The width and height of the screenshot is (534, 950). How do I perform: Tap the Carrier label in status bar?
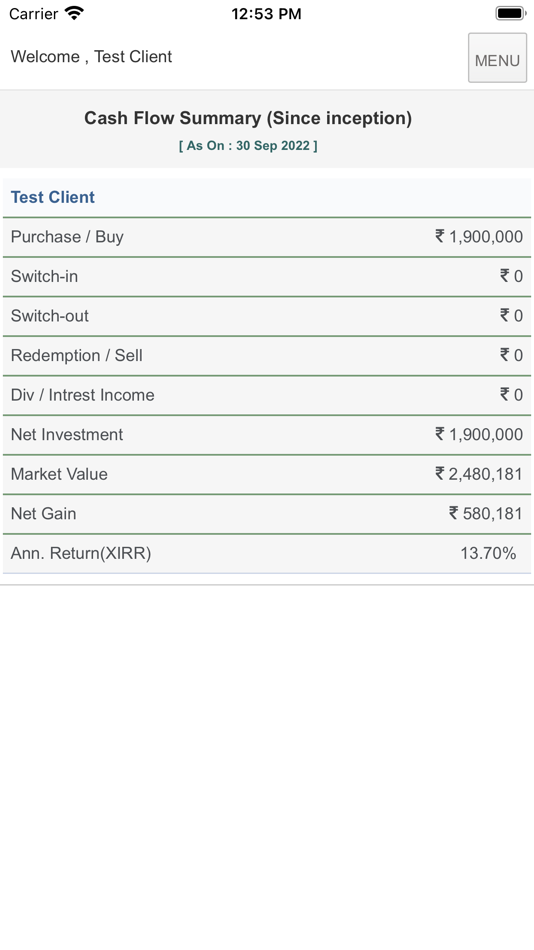coord(33,13)
